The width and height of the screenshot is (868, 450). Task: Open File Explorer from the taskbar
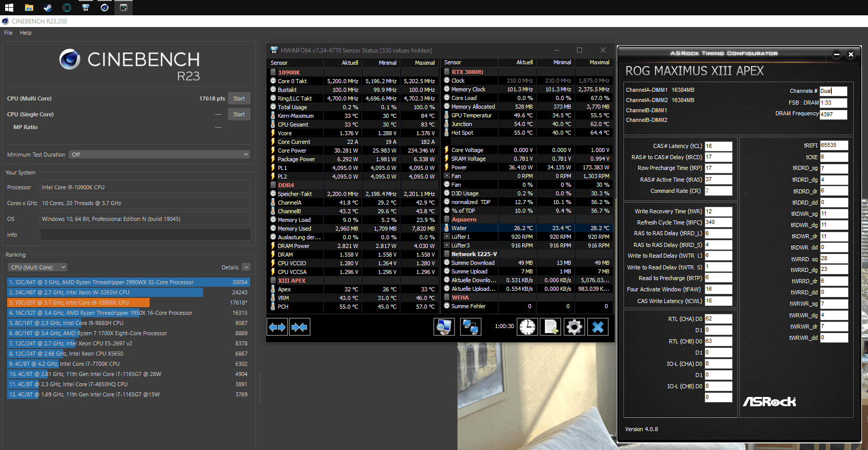point(29,8)
